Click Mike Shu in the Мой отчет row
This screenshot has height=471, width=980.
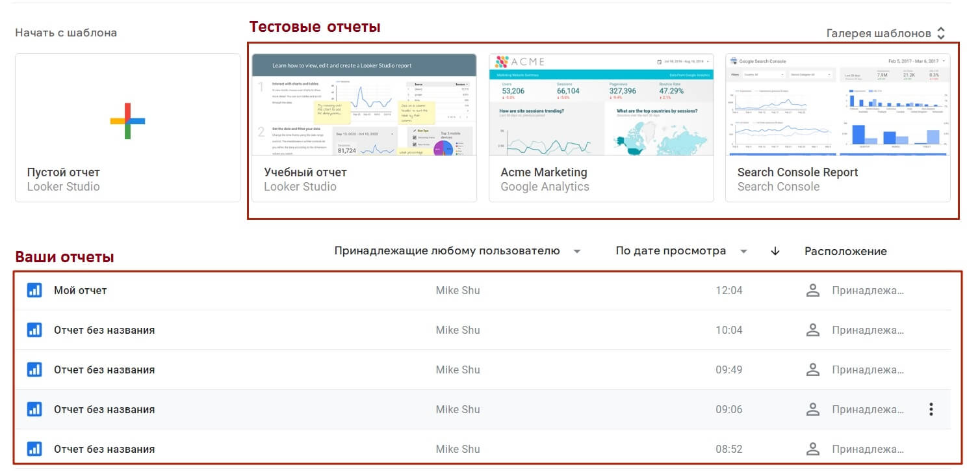tap(458, 290)
